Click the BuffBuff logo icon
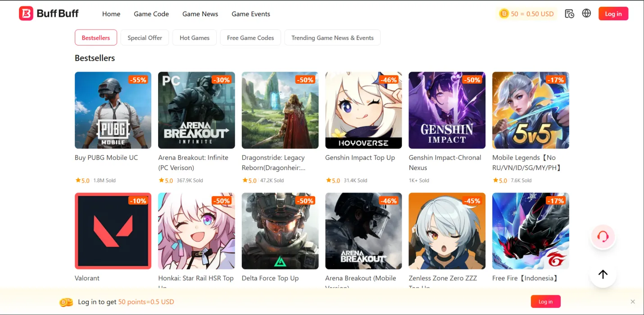The width and height of the screenshot is (644, 315). (26, 13)
